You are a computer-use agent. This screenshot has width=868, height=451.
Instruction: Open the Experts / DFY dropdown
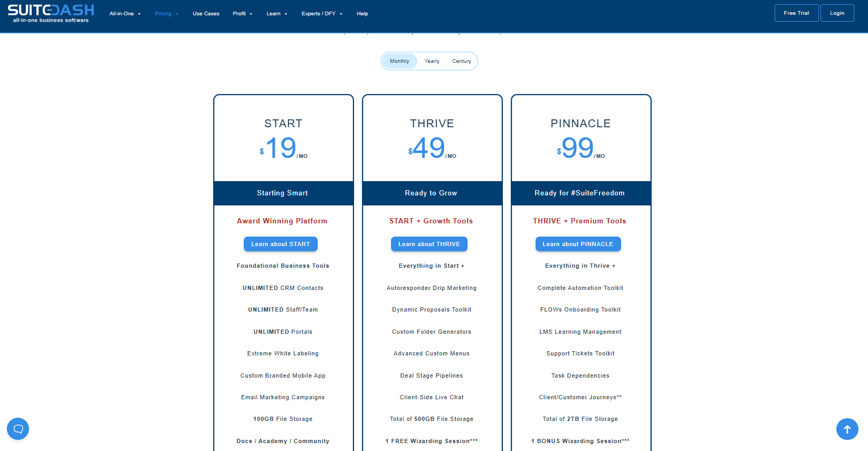(321, 14)
